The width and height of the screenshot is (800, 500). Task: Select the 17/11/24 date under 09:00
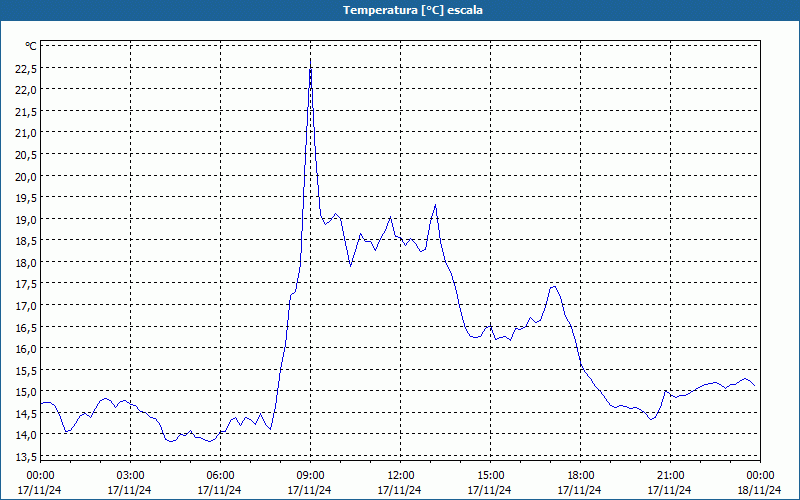(310, 490)
